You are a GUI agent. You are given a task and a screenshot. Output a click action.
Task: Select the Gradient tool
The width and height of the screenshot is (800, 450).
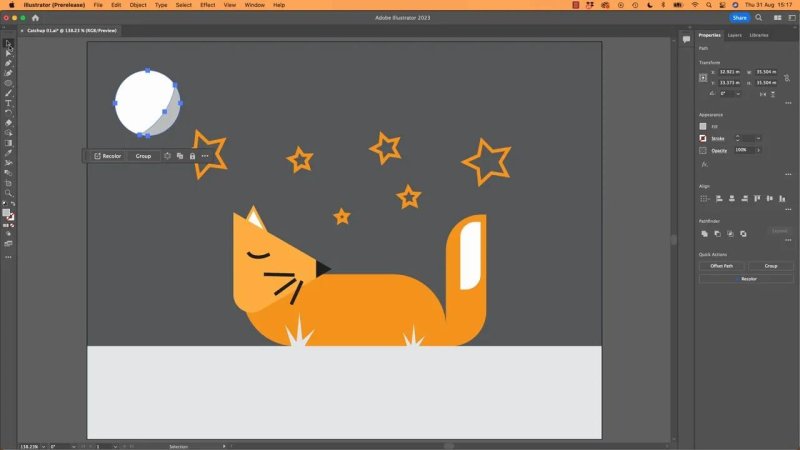(8, 143)
